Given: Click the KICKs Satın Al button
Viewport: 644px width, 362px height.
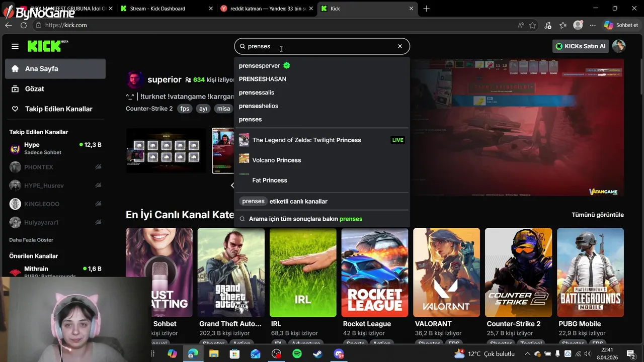Looking at the screenshot, I should (x=581, y=46).
